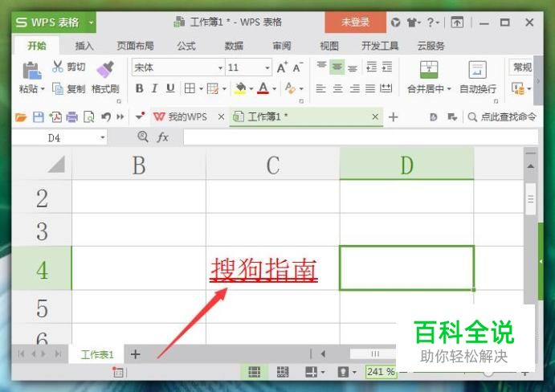Open font color dropdown arrow
Image resolution: width=555 pixels, height=392 pixels.
coord(275,88)
